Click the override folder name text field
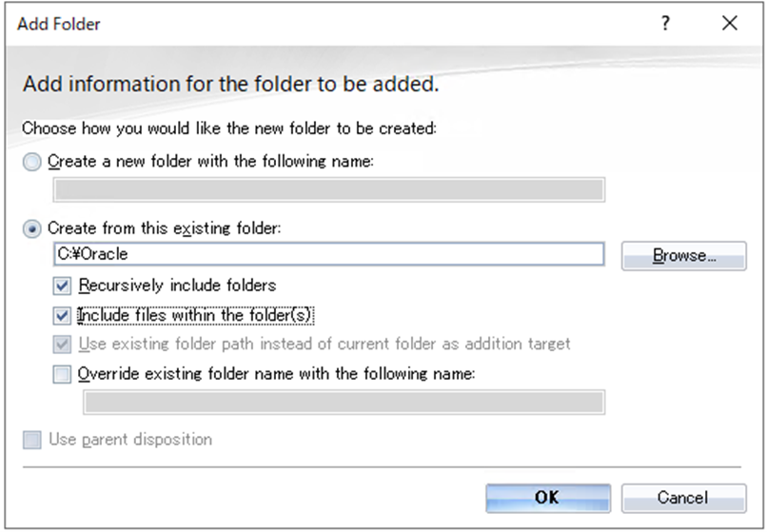Screen dimensions: 767x532 343,403
